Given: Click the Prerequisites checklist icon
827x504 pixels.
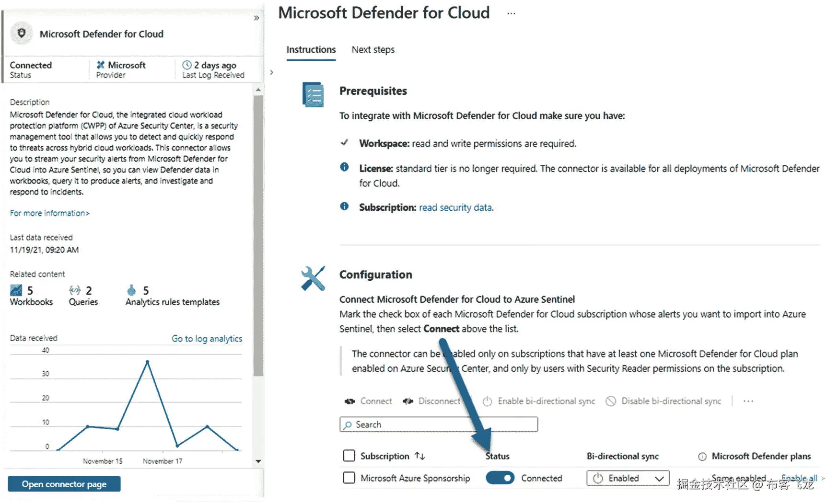Looking at the screenshot, I should coord(313,94).
